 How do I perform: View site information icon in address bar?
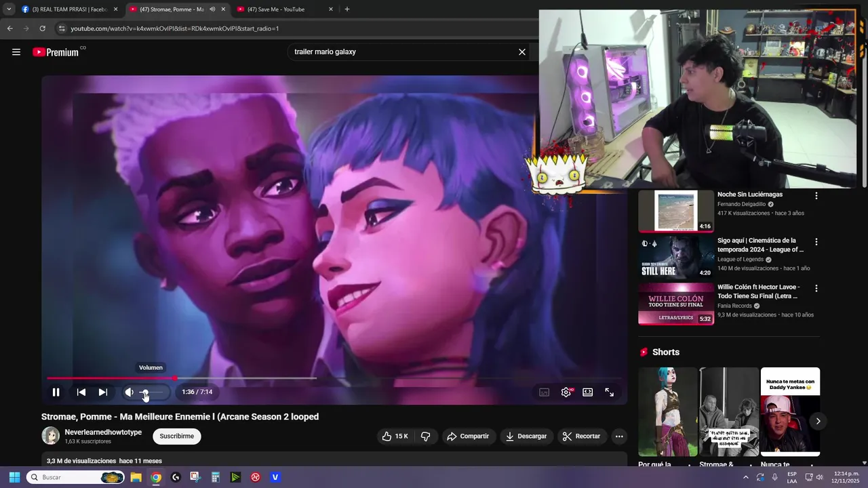click(x=62, y=28)
